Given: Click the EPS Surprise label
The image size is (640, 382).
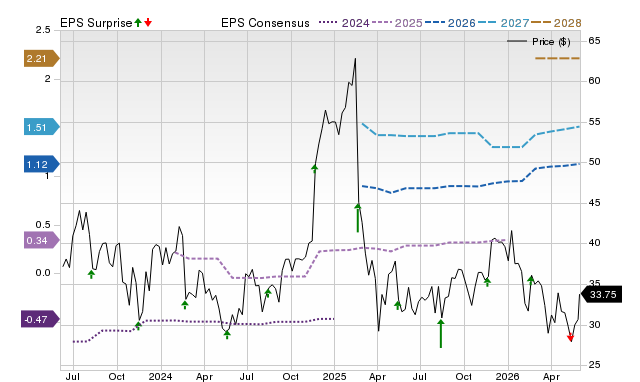Looking at the screenshot, I should [x=96, y=23].
